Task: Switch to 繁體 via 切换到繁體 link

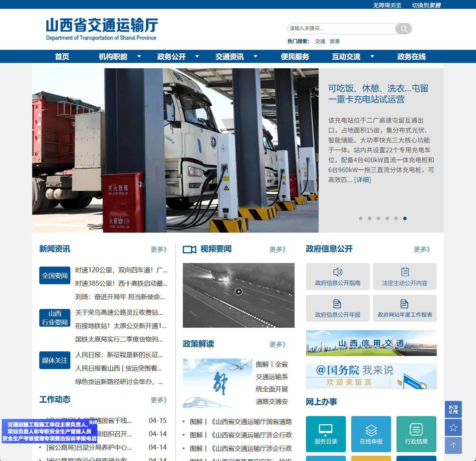Action: tap(426, 5)
